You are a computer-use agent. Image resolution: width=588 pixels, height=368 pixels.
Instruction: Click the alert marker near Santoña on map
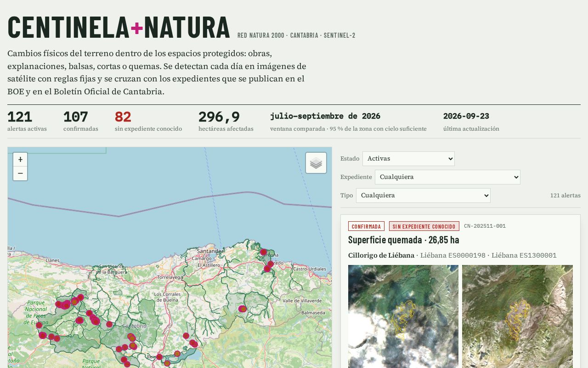click(263, 252)
